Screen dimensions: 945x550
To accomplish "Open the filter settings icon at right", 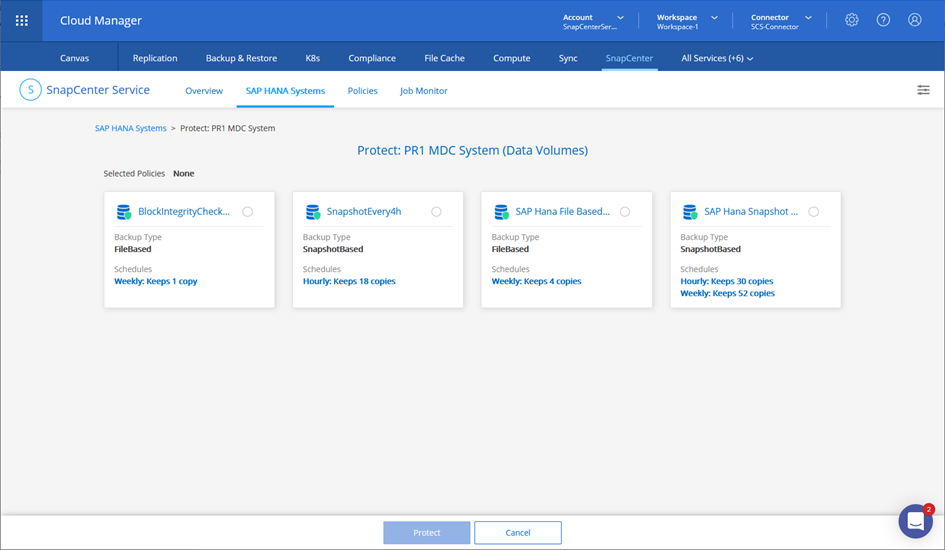I will point(923,90).
